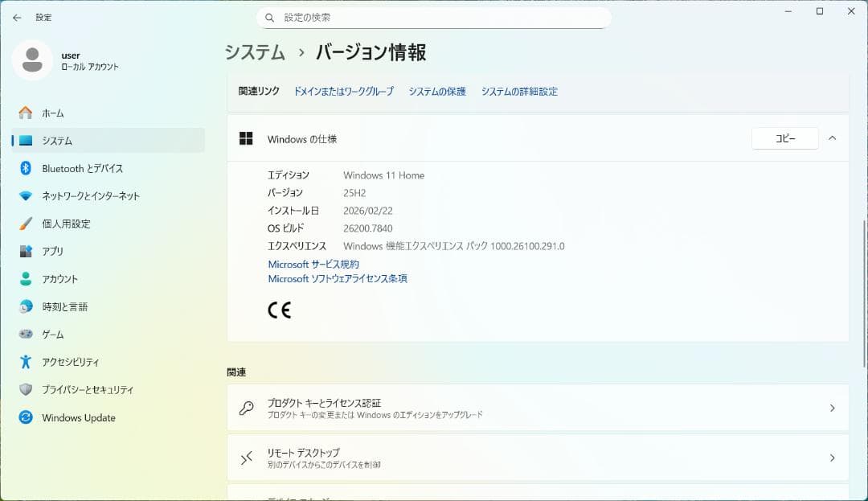Click the vertical scrollbar thumb
The width and height of the screenshot is (868, 501).
click(864, 294)
